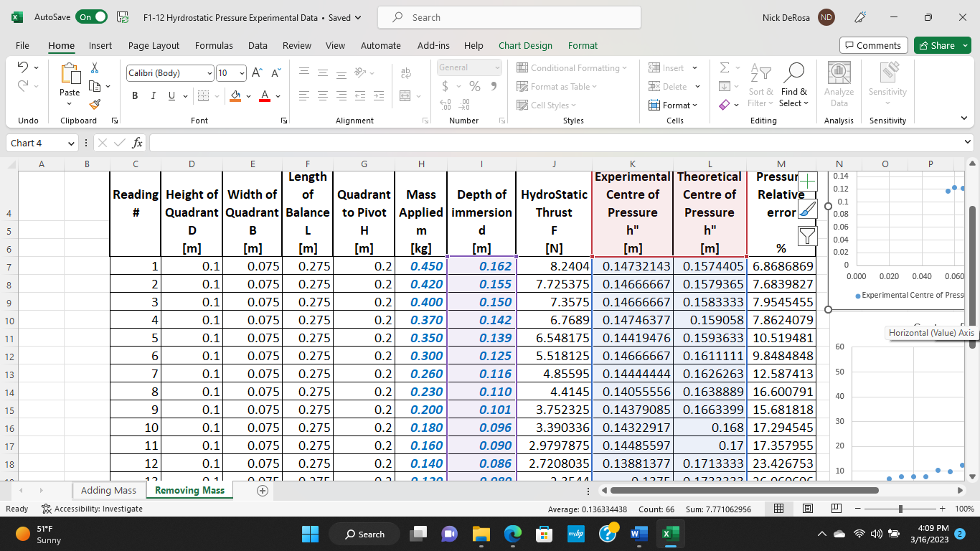Switch to Page Layout view in status bar
980x551 pixels.
[x=808, y=508]
